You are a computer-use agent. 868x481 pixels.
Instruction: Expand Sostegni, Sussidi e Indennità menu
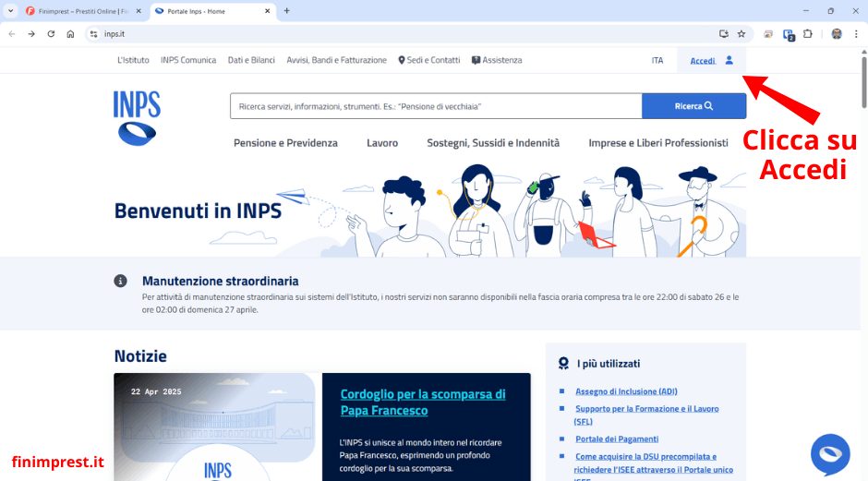(493, 143)
